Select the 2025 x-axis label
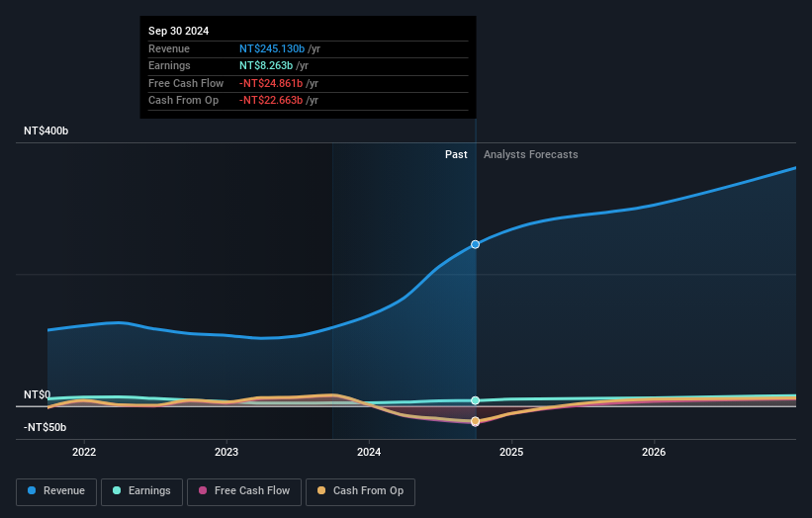812x518 pixels. (511, 452)
